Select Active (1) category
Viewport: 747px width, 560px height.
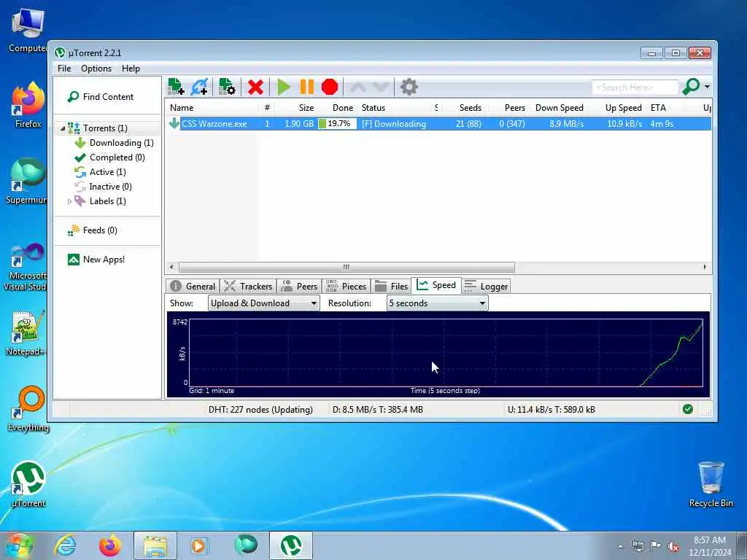108,172
